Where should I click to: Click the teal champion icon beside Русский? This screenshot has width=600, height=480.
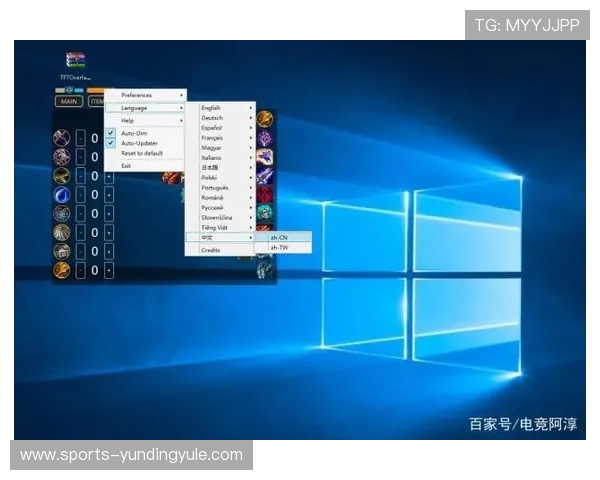coord(265,212)
